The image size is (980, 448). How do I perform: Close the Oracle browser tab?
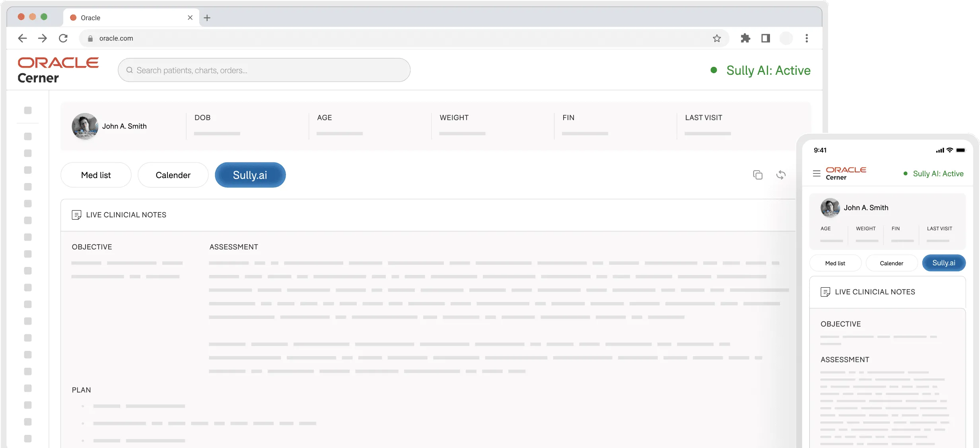point(190,18)
